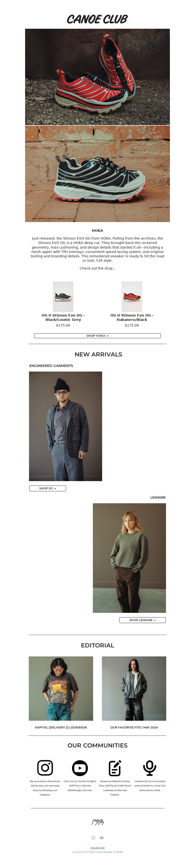Open the large Instagram community icon
The image size is (195, 868).
pyautogui.click(x=45, y=768)
